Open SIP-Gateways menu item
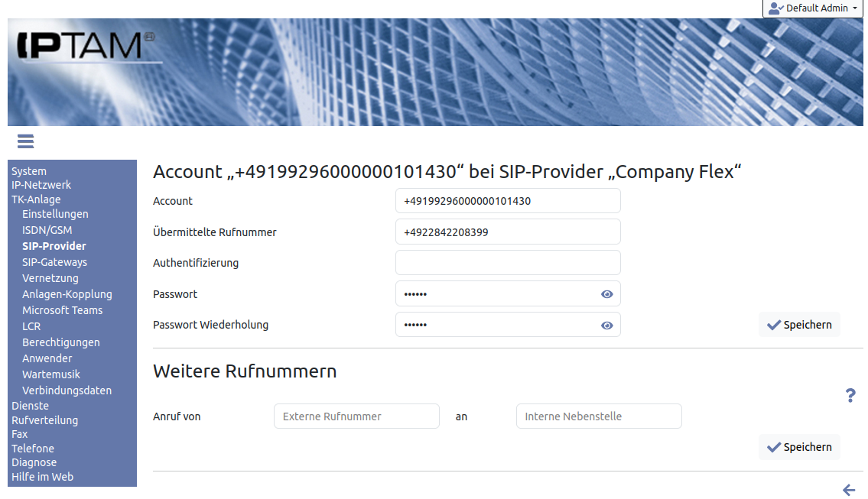The image size is (868, 499). 54,262
